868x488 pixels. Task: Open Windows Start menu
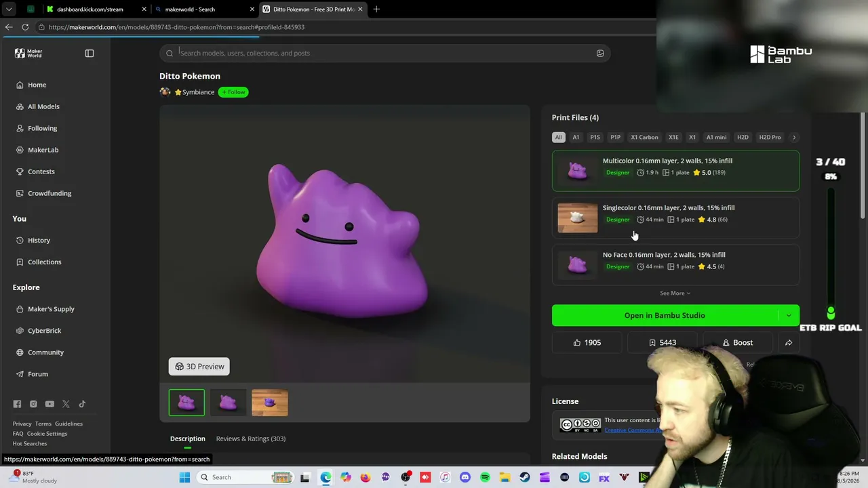[184, 477]
